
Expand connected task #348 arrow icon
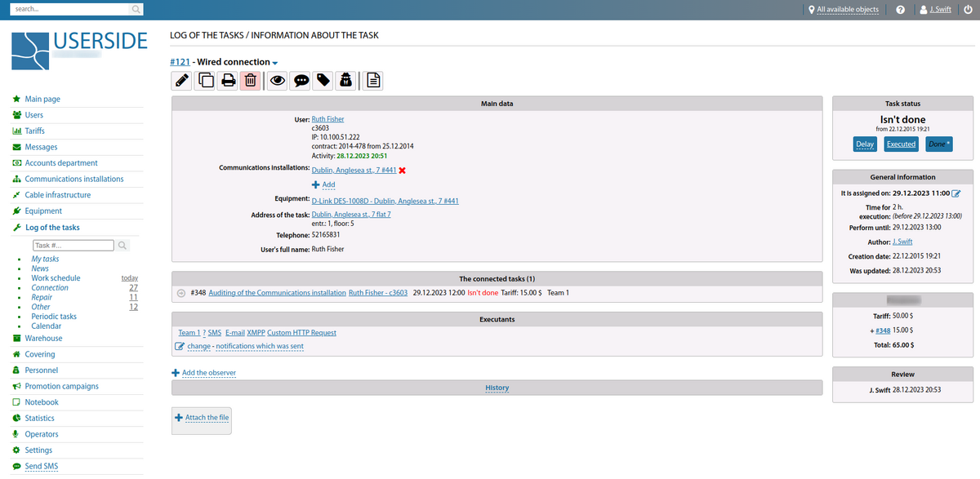pos(181,293)
